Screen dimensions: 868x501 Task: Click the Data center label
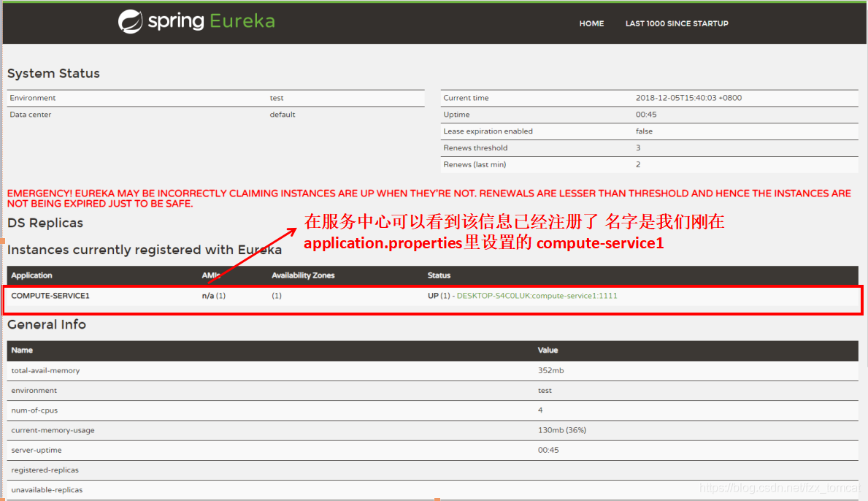31,115
